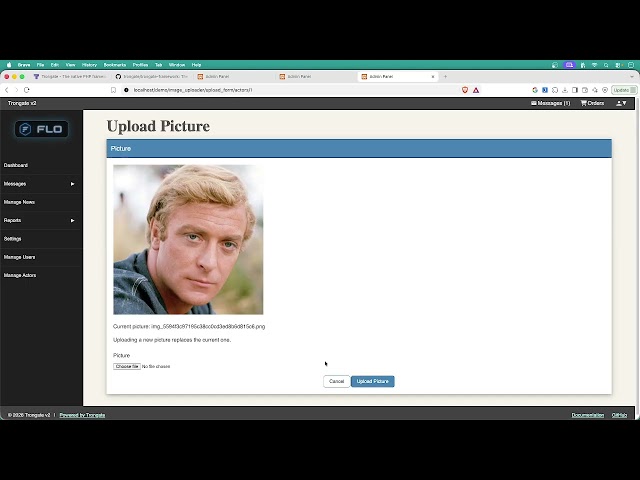Toggle the browser sidebar panel icon

click(x=575, y=90)
